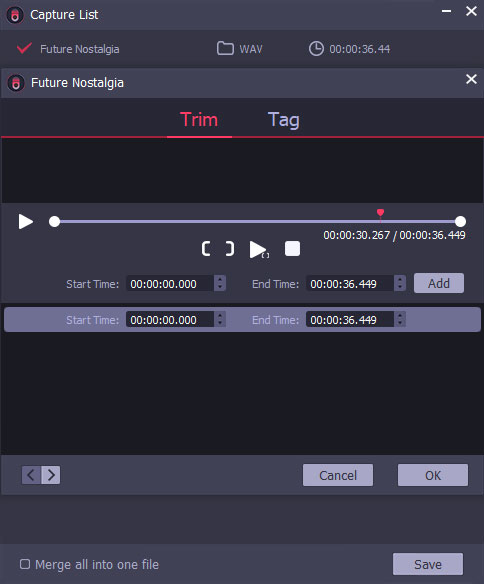Increase the upper Start Time stepper
This screenshot has height=584, width=484.
pos(220,279)
